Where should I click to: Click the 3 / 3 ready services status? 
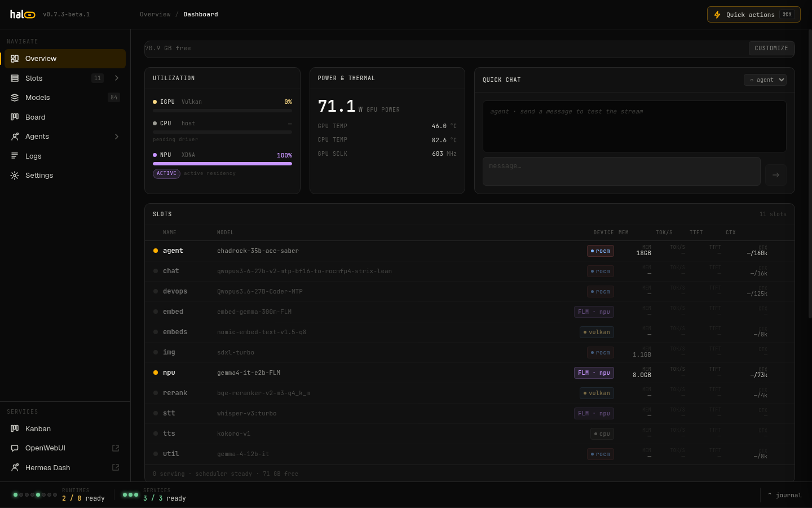click(165, 498)
